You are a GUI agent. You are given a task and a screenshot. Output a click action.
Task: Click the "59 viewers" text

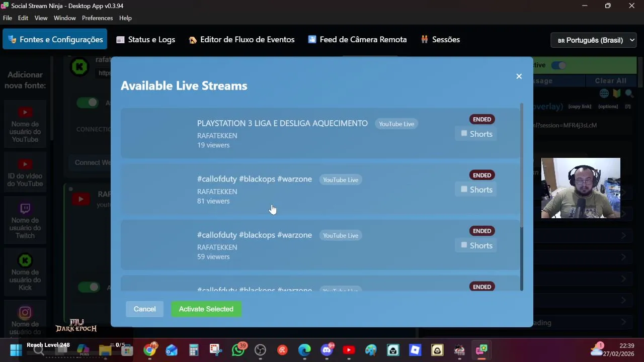pos(213,256)
